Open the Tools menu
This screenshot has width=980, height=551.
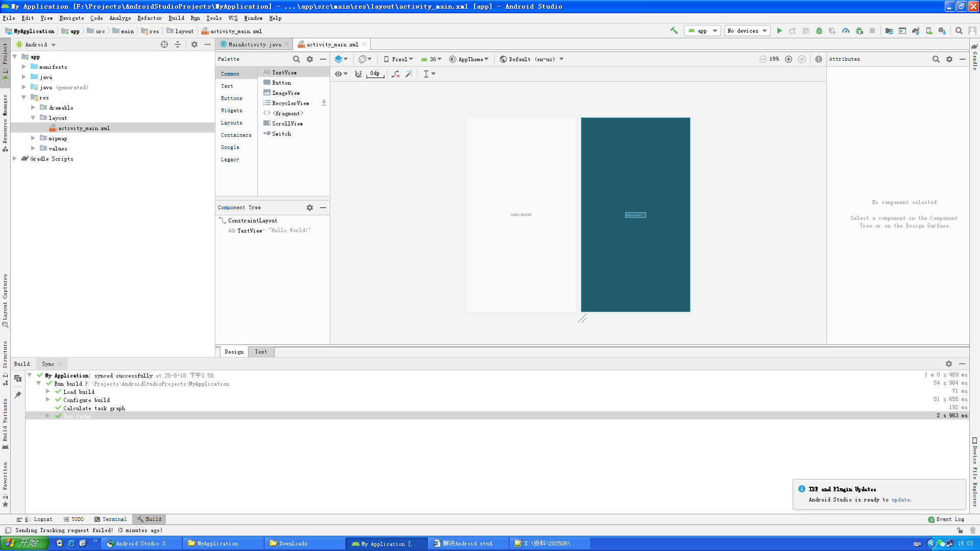(x=214, y=18)
